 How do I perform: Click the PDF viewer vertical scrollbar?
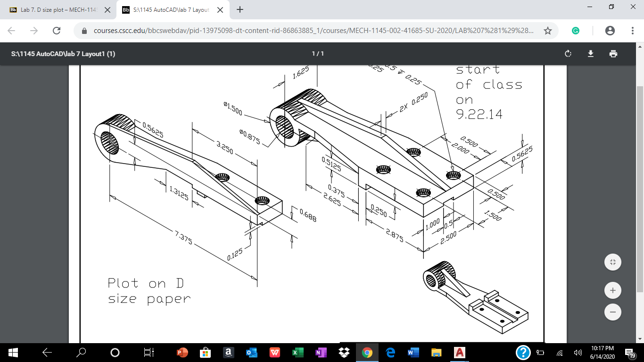click(640, 189)
